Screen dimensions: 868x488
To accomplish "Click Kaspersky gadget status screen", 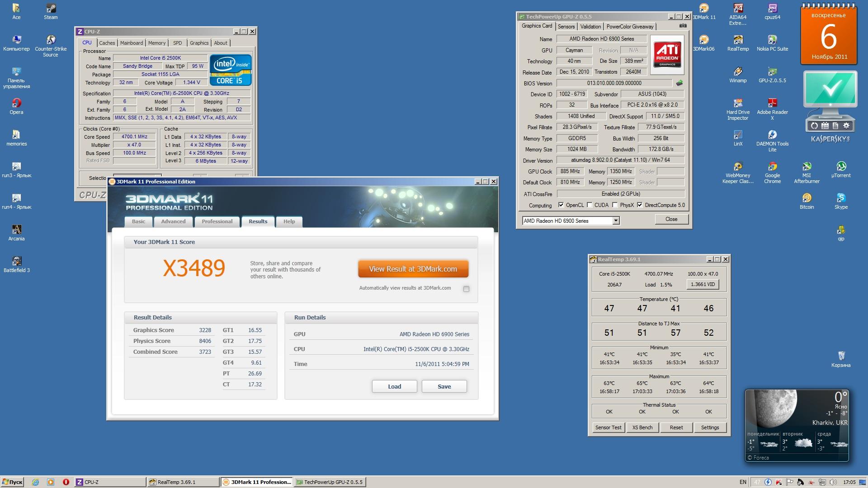I will 830,89.
